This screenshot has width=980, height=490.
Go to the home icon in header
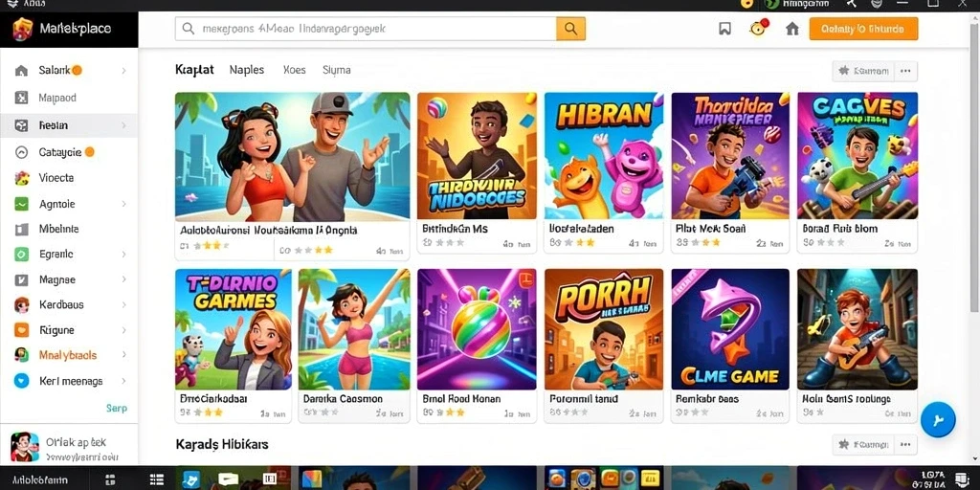(791, 29)
